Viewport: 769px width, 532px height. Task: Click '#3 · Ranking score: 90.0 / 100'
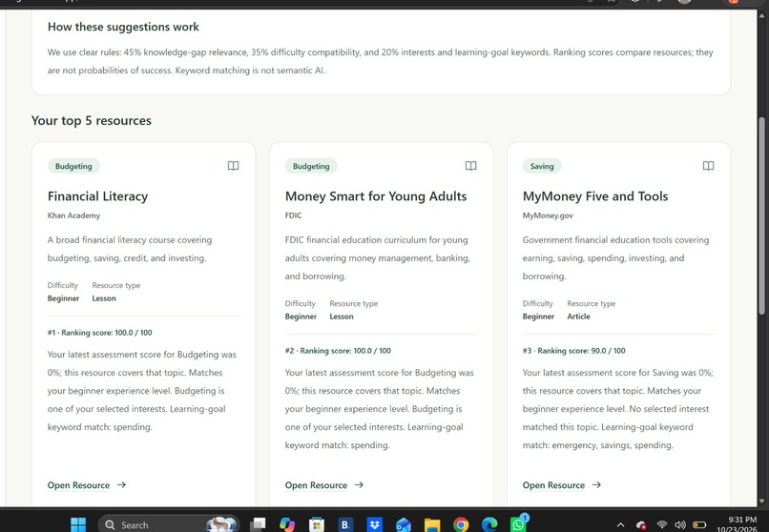[573, 351]
